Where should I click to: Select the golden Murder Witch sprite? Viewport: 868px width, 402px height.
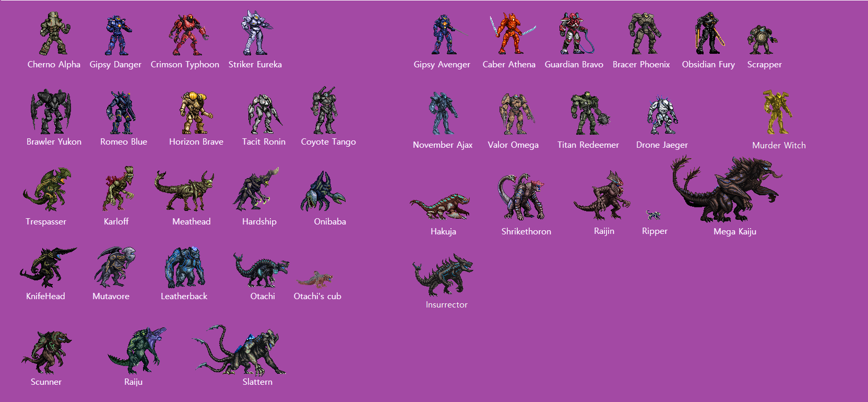777,112
